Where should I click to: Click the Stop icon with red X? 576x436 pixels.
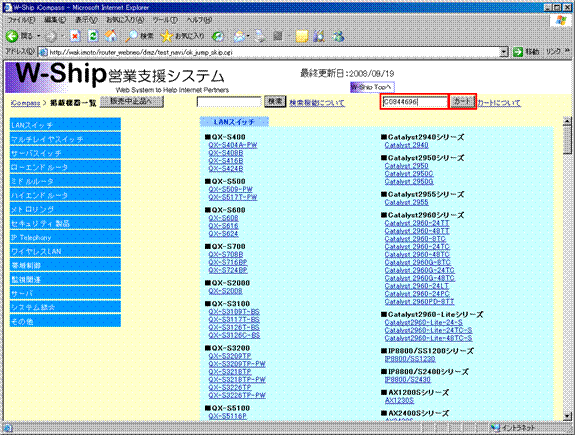pyautogui.click(x=75, y=36)
